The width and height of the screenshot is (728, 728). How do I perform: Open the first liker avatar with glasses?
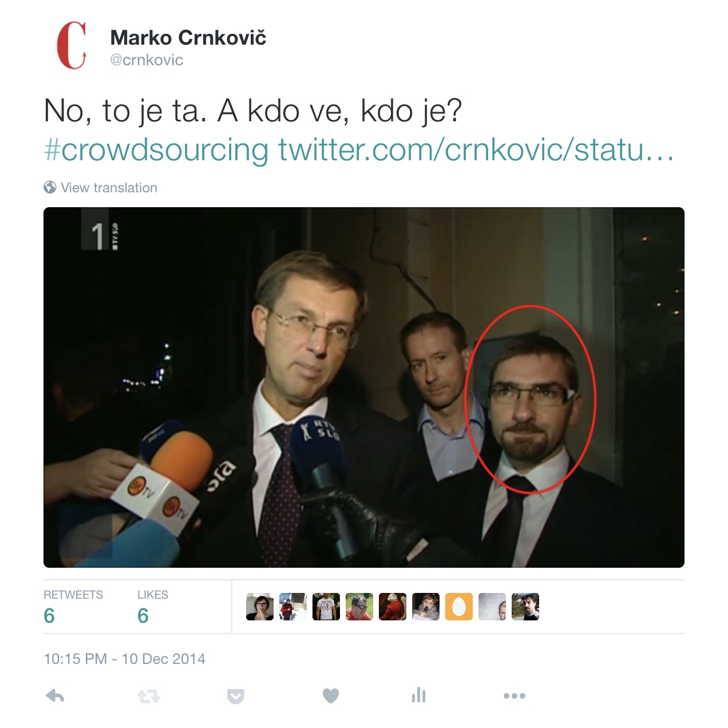pos(260,607)
